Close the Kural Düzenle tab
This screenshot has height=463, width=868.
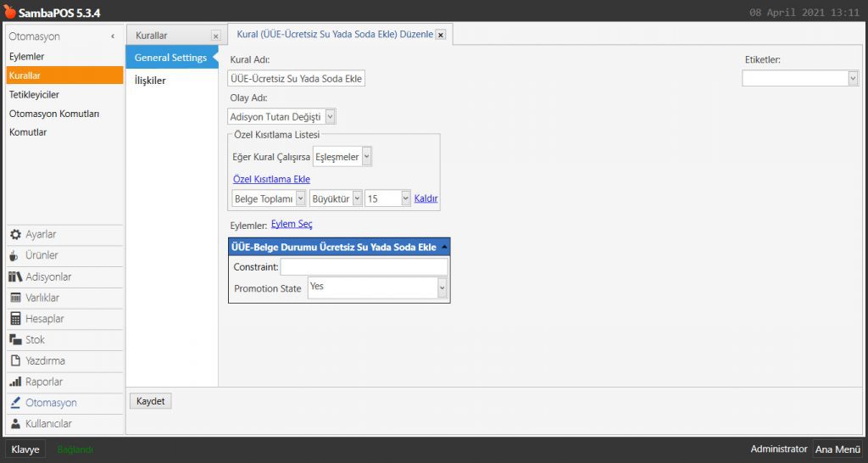coord(441,36)
